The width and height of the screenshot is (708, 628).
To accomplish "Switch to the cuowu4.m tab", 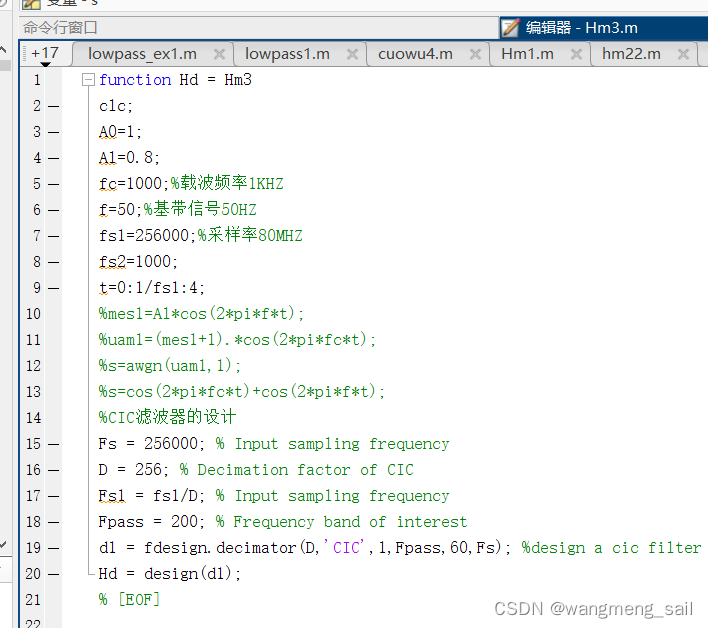I will [415, 54].
